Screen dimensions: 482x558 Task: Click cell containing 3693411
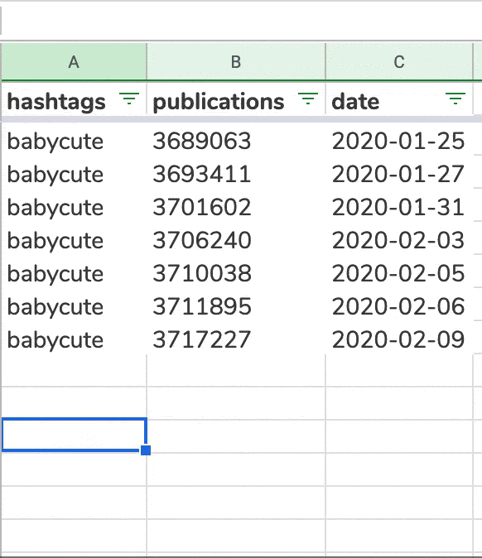pyautogui.click(x=236, y=174)
